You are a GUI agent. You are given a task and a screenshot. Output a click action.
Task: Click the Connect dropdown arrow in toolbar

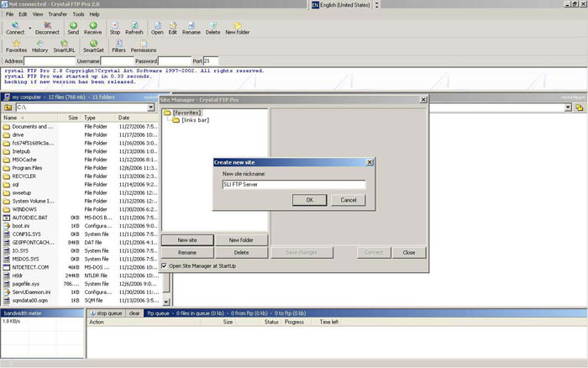point(30,28)
